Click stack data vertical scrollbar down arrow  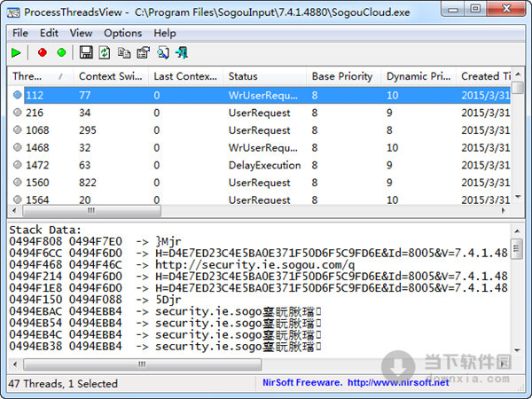coord(517,350)
